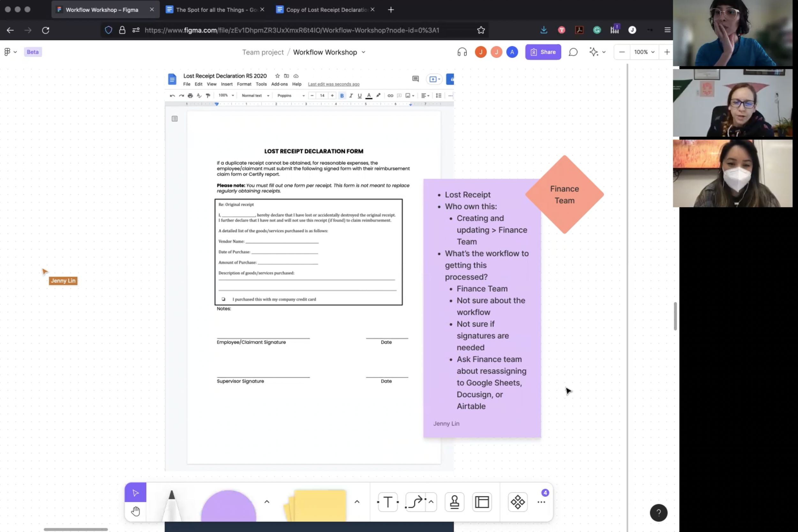798x532 pixels.
Task: Open the comments bubble icon
Action: (573, 52)
